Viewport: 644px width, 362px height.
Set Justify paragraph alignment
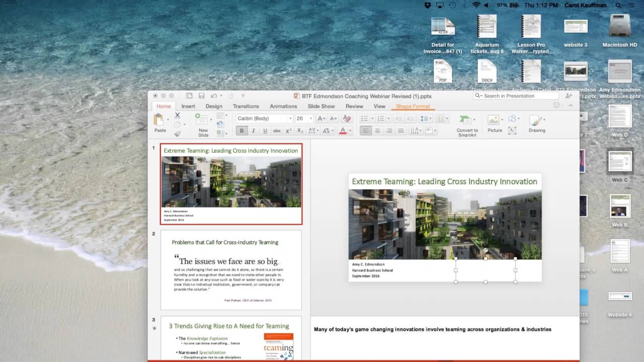[x=401, y=131]
